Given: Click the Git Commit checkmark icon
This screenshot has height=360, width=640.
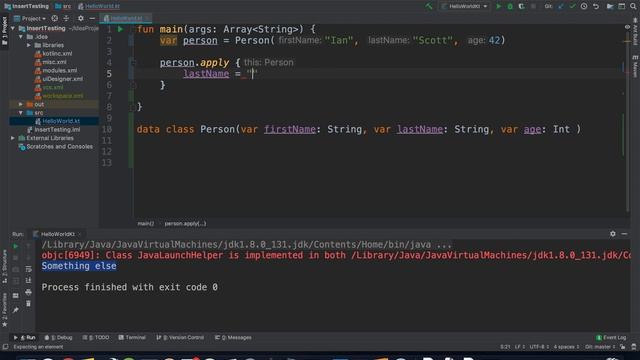Looking at the screenshot, I should click(572, 6).
